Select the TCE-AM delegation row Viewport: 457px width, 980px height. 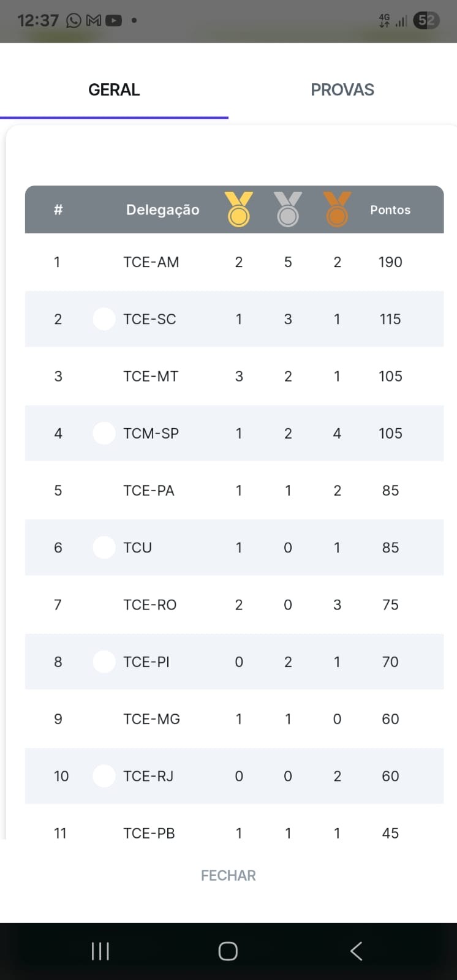click(234, 262)
